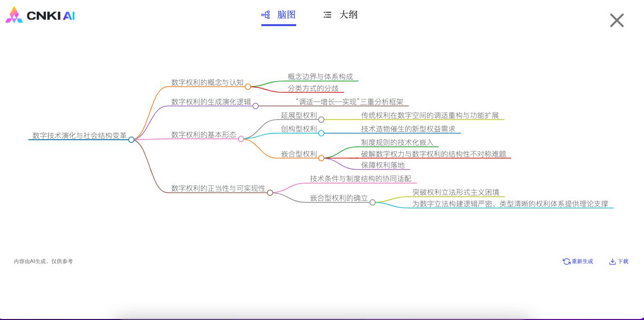Click the 下载 download button
This screenshot has width=644, height=320.
coord(619,262)
